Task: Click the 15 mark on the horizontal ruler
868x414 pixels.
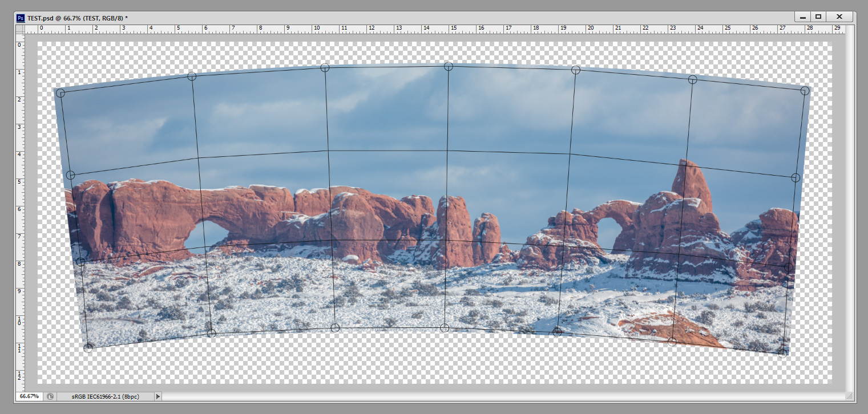Action: point(454,28)
